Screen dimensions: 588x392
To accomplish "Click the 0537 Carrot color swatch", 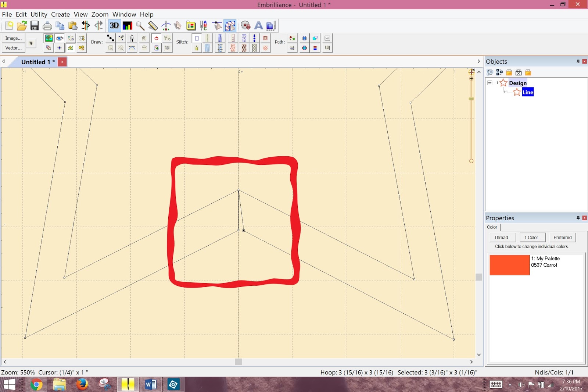I will (x=509, y=265).
